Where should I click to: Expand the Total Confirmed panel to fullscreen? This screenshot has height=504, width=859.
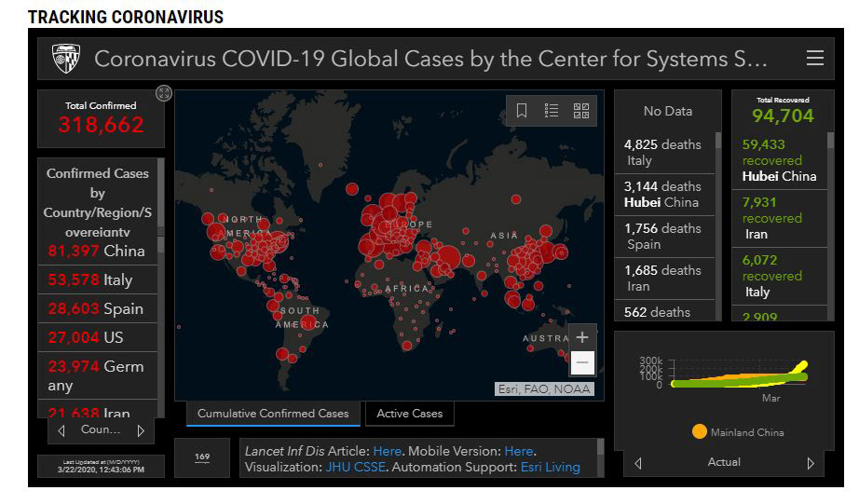(164, 93)
